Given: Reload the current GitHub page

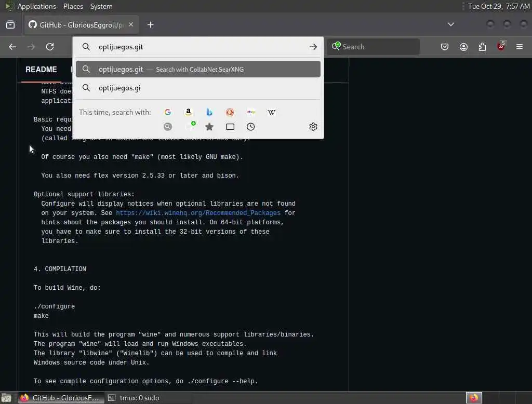Looking at the screenshot, I should click(x=50, y=47).
